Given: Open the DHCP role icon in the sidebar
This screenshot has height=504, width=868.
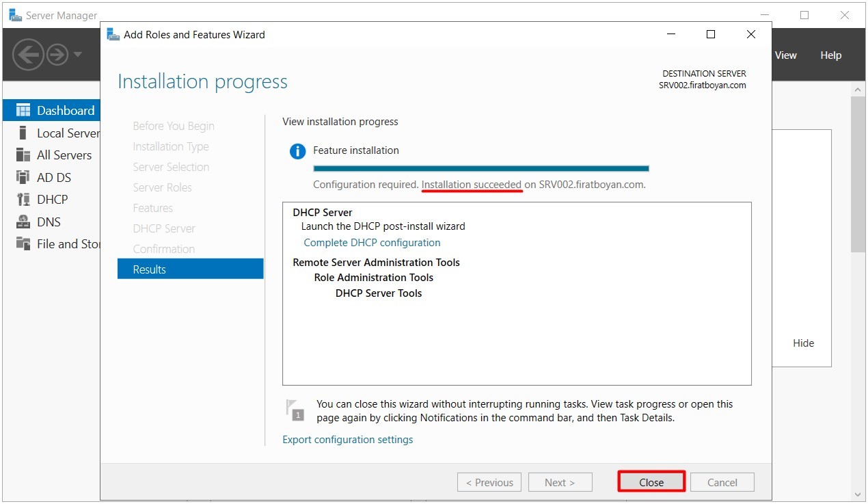Looking at the screenshot, I should [x=23, y=200].
